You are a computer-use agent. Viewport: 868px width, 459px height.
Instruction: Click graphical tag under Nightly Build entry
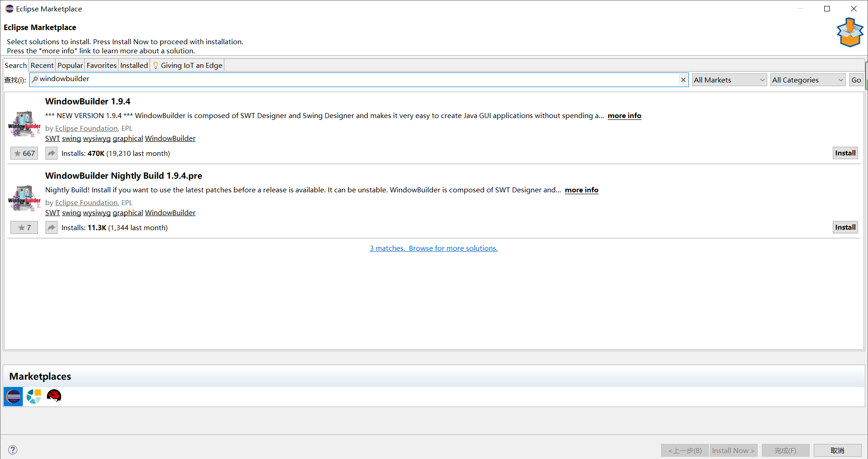pos(128,213)
